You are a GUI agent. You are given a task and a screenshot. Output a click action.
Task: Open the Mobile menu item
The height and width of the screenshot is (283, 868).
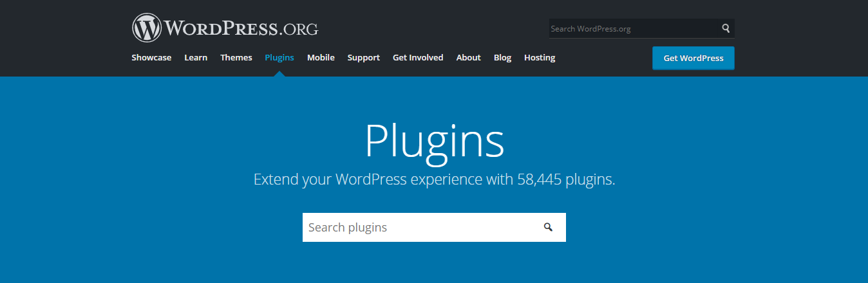click(x=321, y=57)
